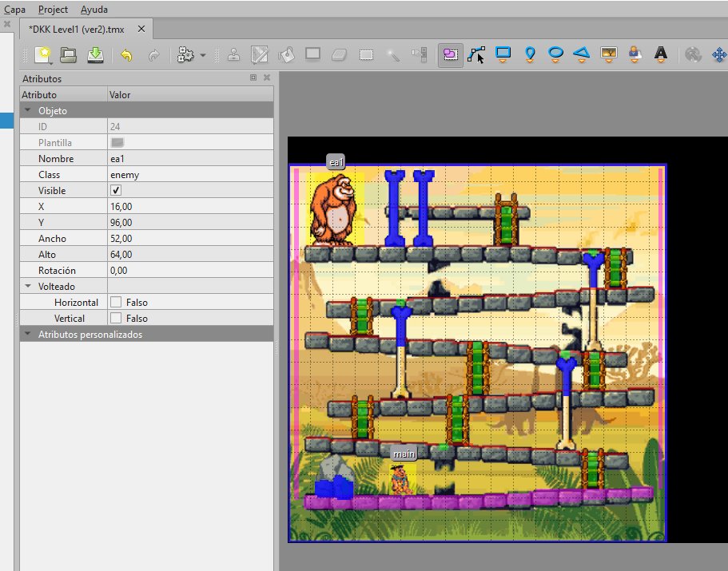Select the Insert Rectangle tool

503,54
